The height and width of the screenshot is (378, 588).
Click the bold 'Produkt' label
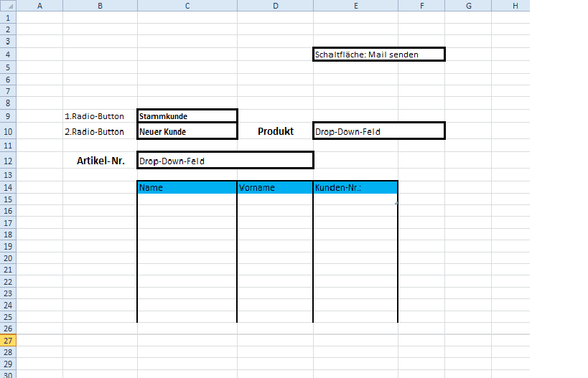tap(276, 131)
